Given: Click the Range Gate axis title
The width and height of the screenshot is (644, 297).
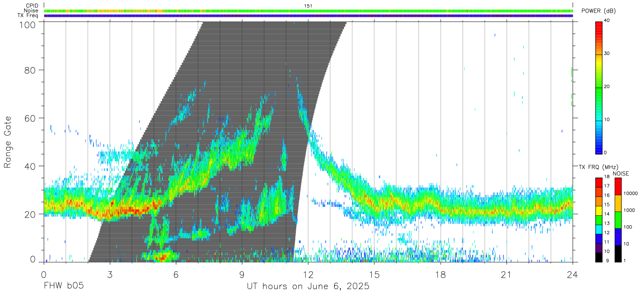Looking at the screenshot, I should 8,142.
